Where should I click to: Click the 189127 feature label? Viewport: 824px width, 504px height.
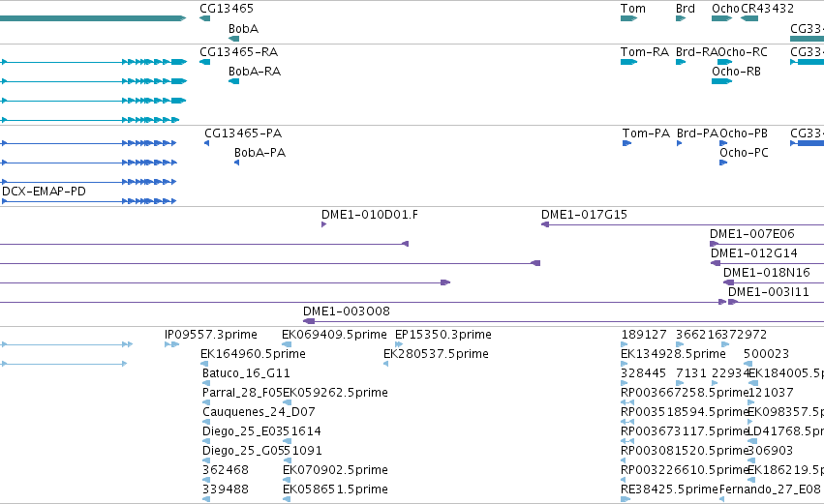coord(644,335)
